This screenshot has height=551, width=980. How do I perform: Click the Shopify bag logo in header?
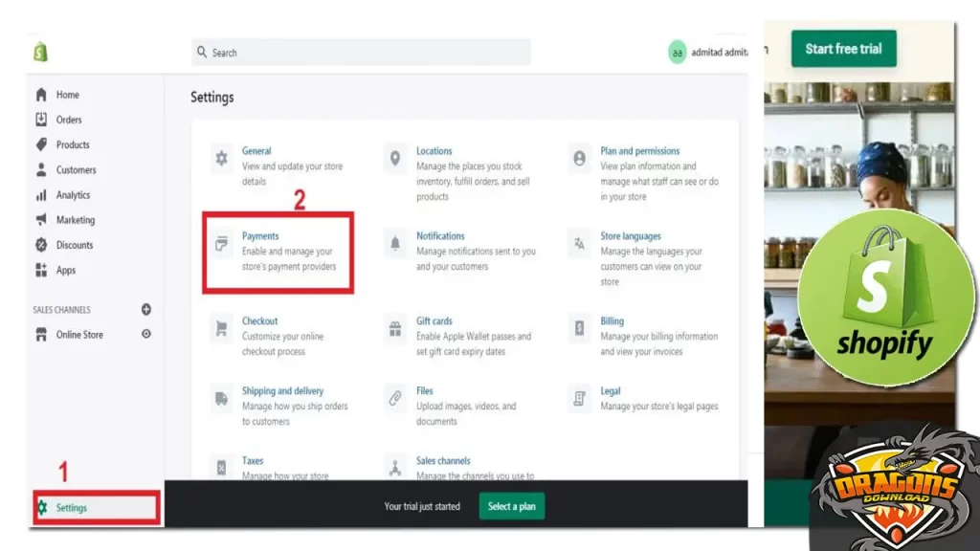[x=40, y=52]
